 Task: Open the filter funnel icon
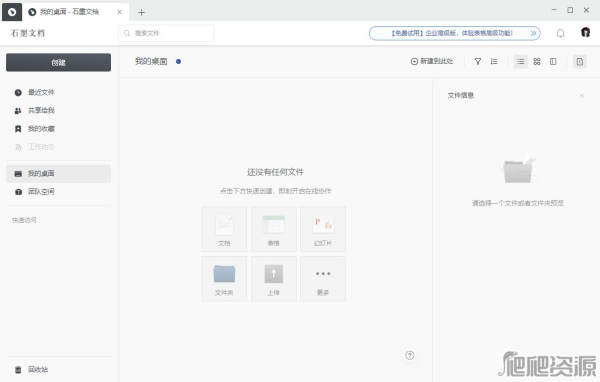pos(478,62)
